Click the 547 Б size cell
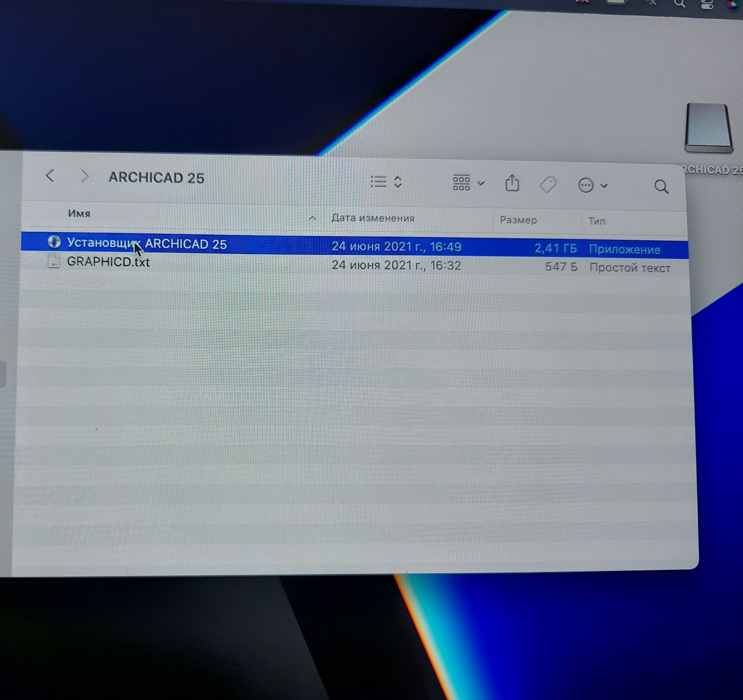743x700 pixels. tap(561, 267)
